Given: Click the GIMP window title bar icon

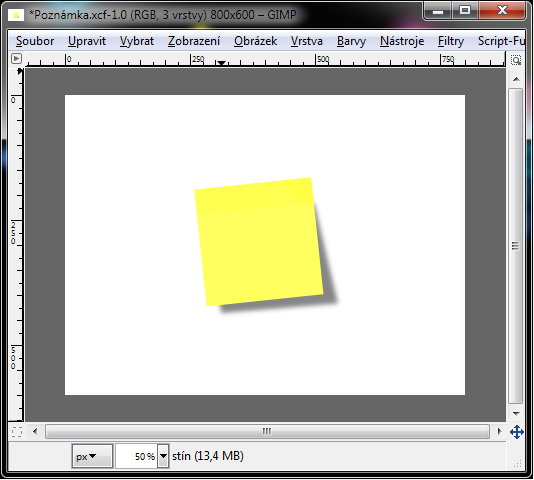Looking at the screenshot, I should (16, 15).
